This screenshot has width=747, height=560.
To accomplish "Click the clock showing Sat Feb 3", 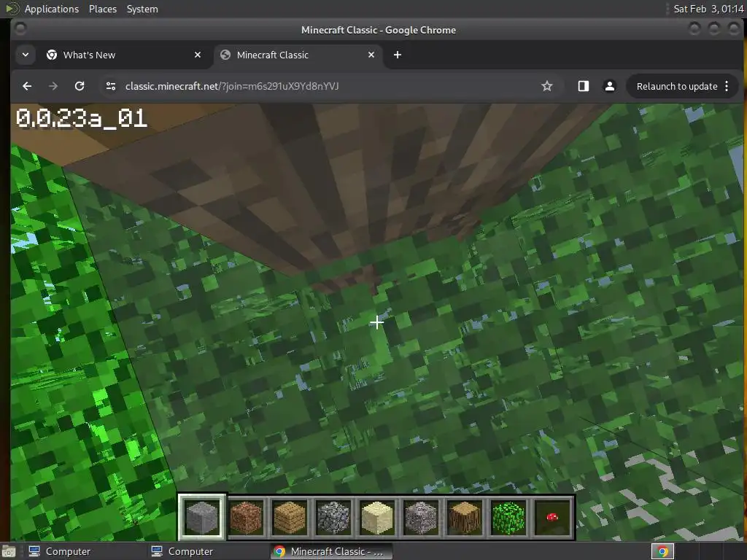I will point(708,9).
